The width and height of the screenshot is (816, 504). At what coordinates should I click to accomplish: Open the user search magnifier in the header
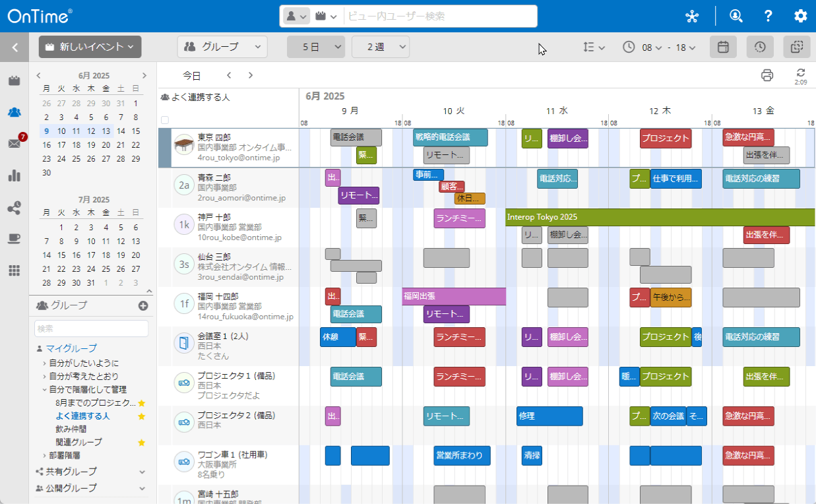pyautogui.click(x=736, y=15)
